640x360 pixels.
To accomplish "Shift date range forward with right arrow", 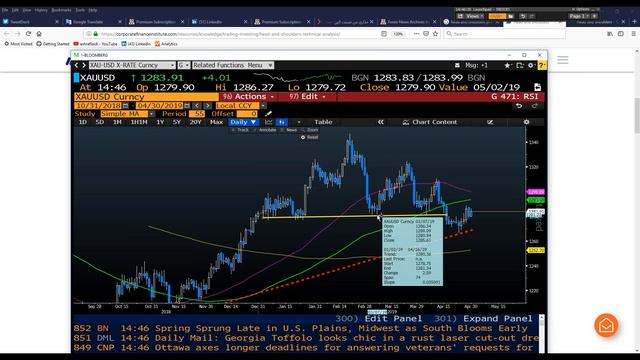I will (x=207, y=106).
